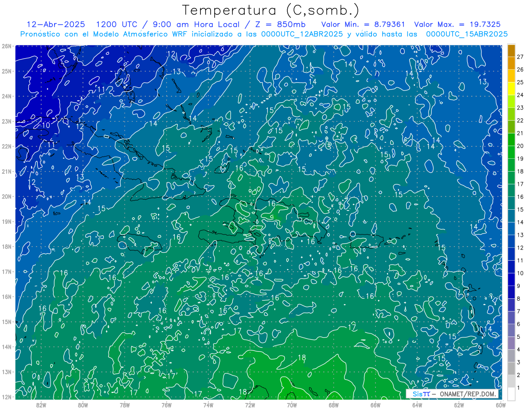Click the yellow color bar swatch at 24
532x411 pixels.
511,89
